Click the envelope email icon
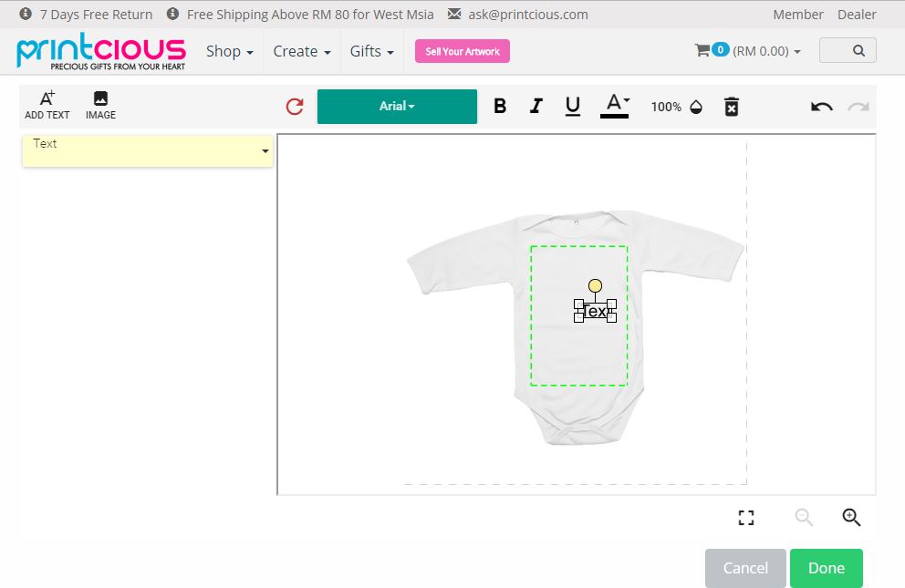Viewport: 905px width, 588px height. coord(455,14)
